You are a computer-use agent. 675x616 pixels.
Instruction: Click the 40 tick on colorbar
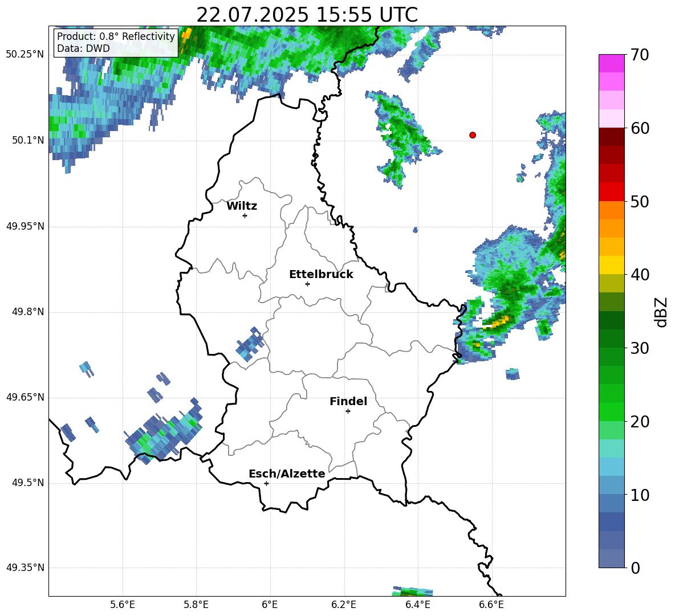pyautogui.click(x=640, y=275)
